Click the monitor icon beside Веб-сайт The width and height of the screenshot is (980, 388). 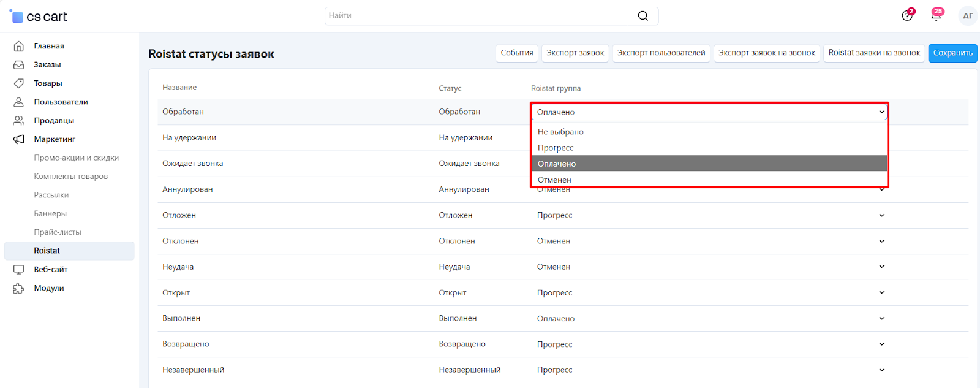[19, 270]
